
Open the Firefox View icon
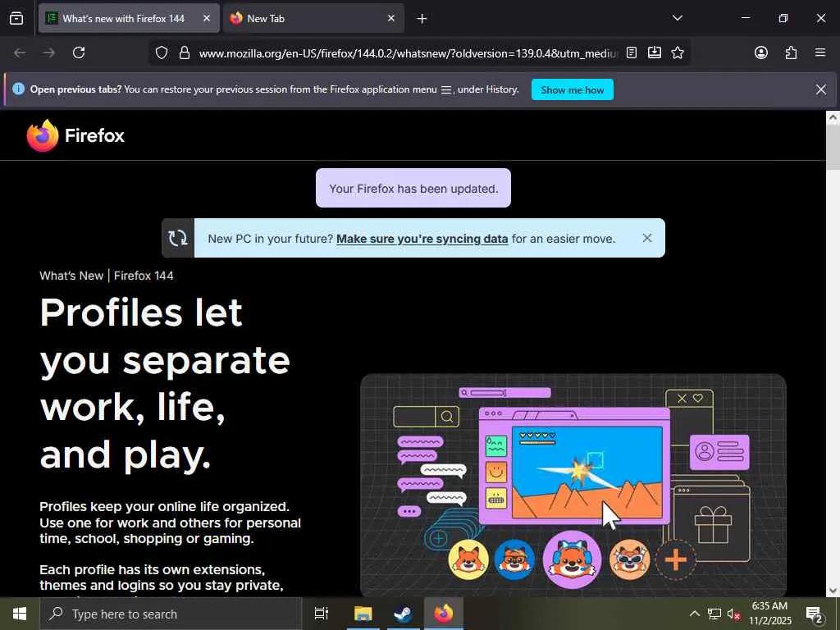coord(16,18)
